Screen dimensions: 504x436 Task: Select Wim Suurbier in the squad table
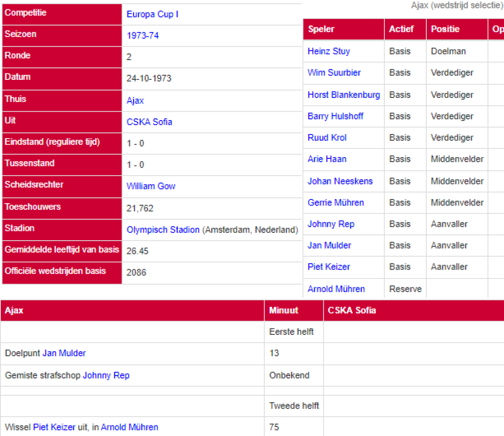[334, 73]
